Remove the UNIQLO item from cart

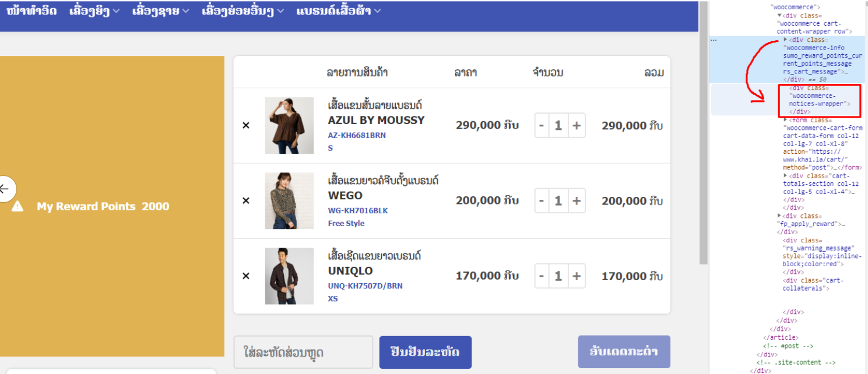pos(245,276)
